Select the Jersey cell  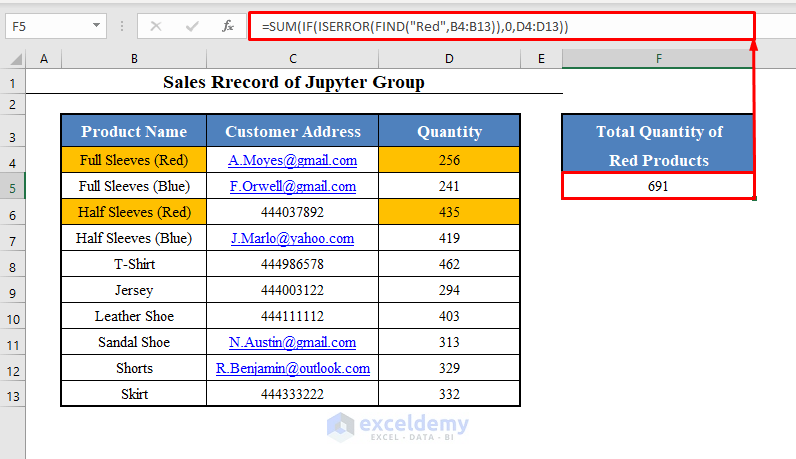[x=134, y=290]
